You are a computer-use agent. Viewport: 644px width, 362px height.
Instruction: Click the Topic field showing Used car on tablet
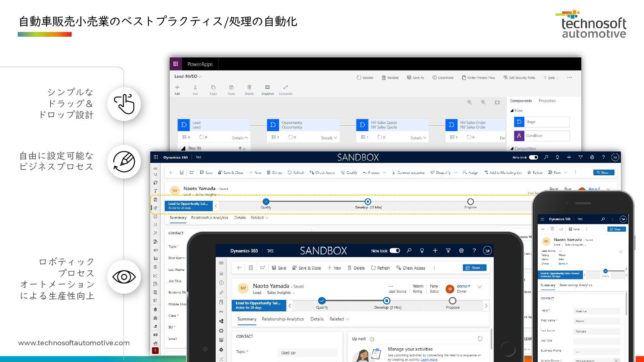click(x=307, y=353)
